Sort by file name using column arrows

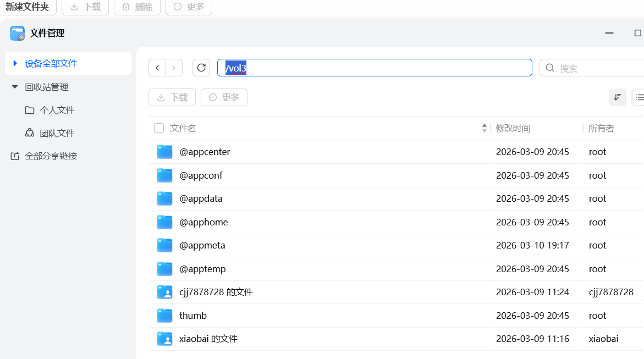[x=485, y=128]
